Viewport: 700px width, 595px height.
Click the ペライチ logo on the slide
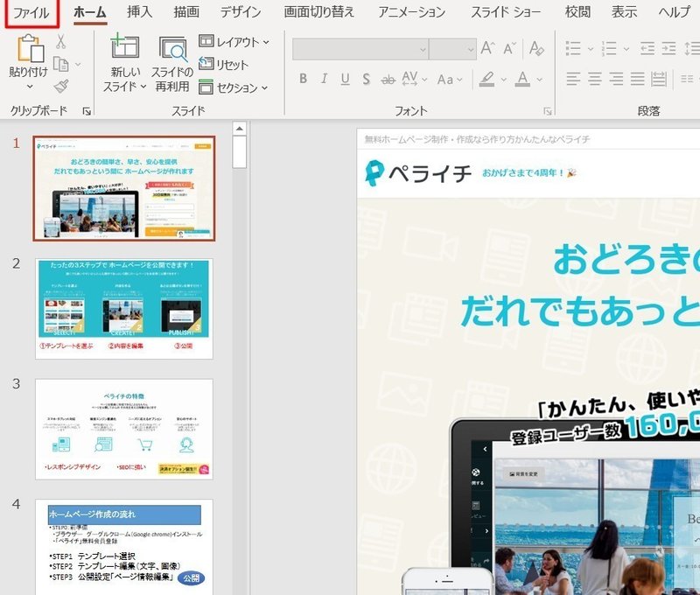click(418, 173)
